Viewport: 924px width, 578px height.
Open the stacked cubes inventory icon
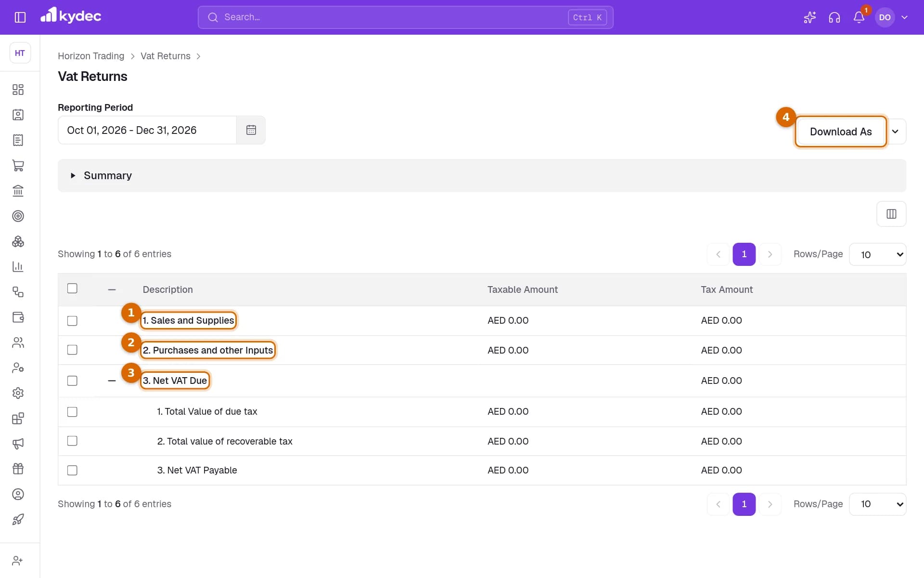tap(18, 241)
